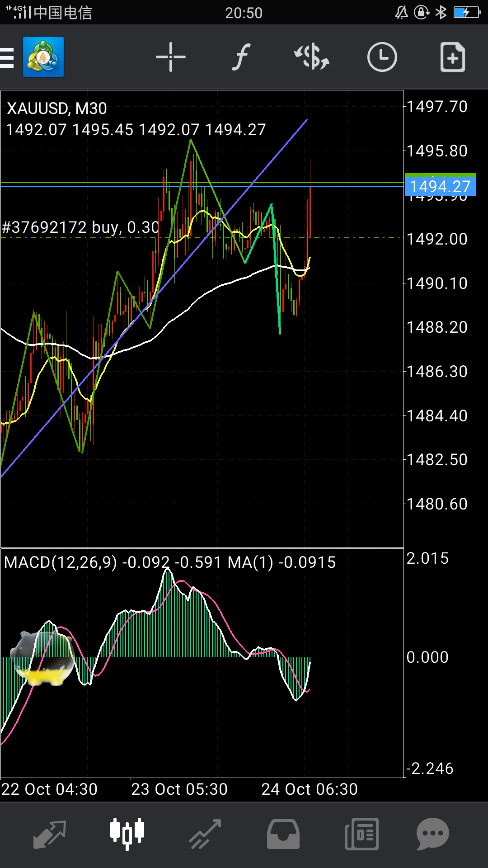
Task: Tap the MACD scale value -2.246
Action: 430,769
